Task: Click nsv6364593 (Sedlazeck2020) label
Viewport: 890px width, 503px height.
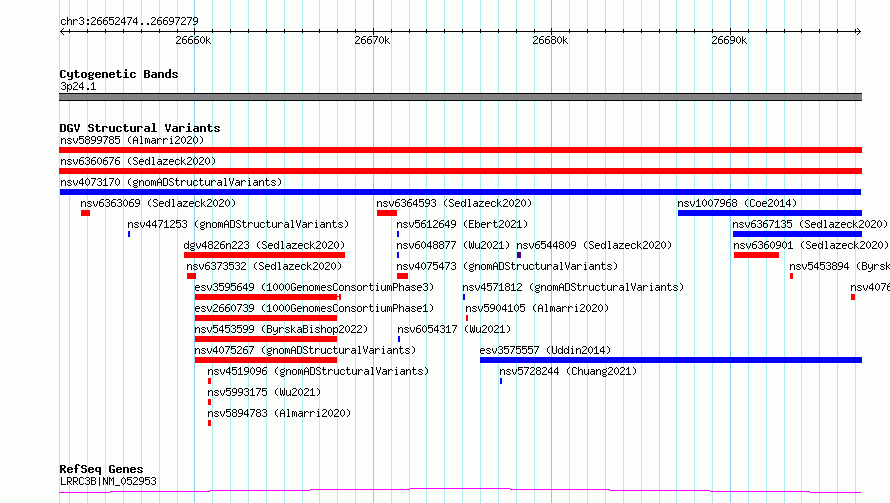Action: click(x=454, y=203)
